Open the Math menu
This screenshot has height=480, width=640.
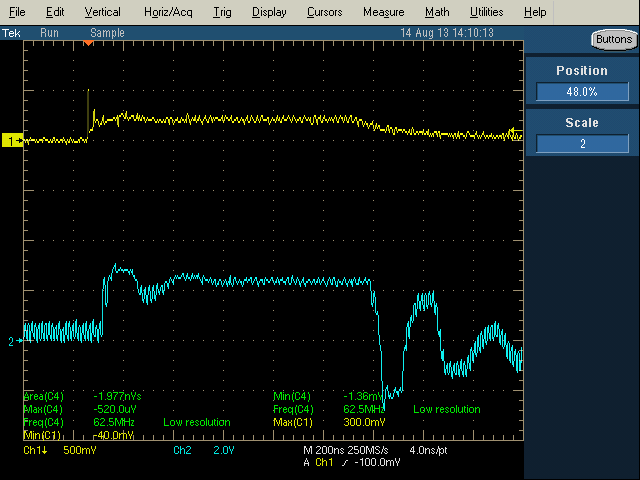click(437, 12)
